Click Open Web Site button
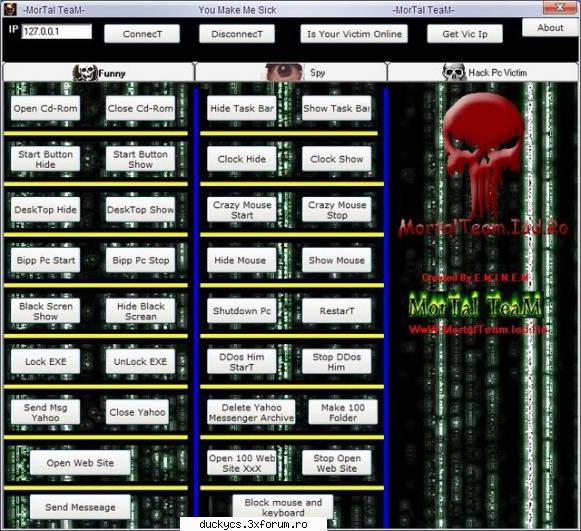This screenshot has height=531, width=581. pyautogui.click(x=80, y=462)
